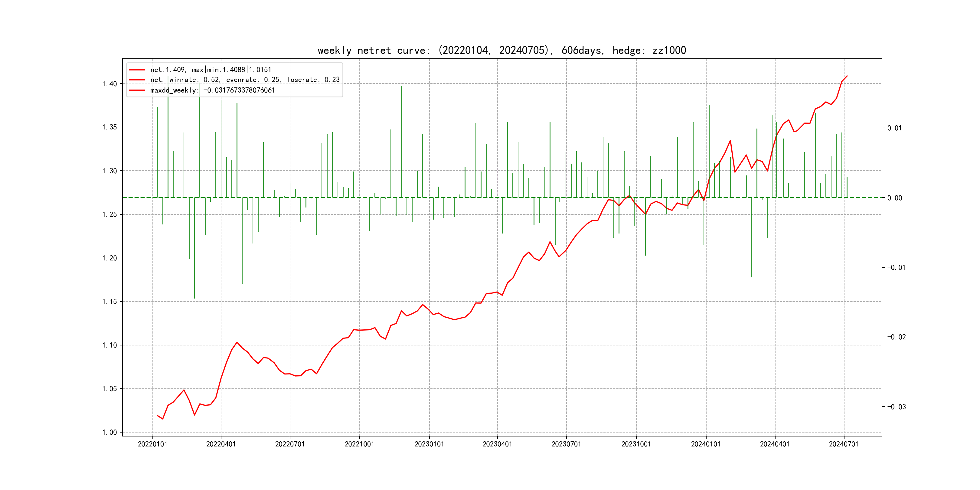Click the x-axis label 20230701
The height and width of the screenshot is (490, 980).
566,444
